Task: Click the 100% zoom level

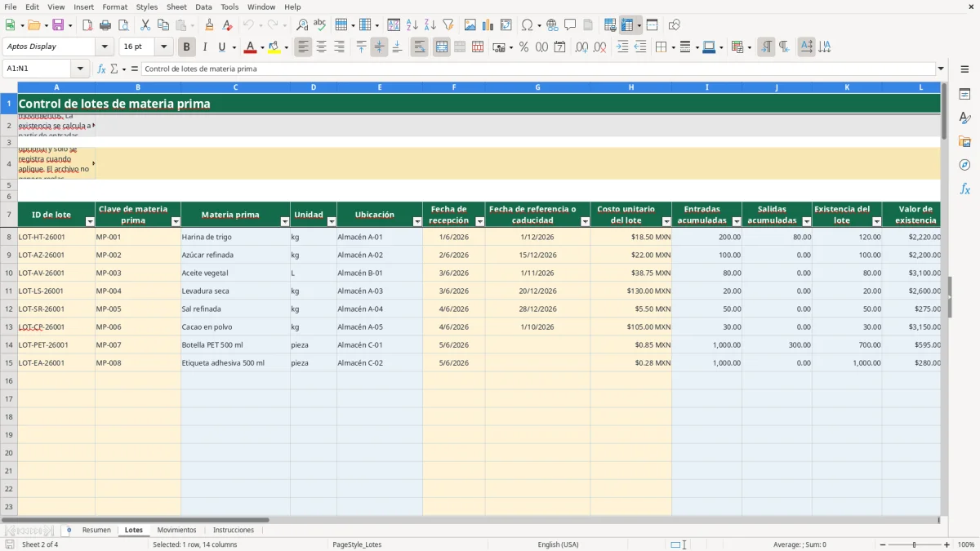Action: tap(966, 544)
